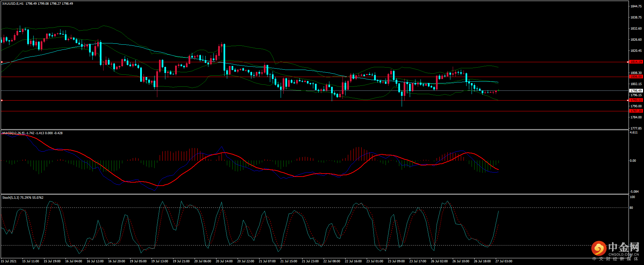Select the 1787.30 red level label
This screenshot has width=644, height=265.
click(x=636, y=111)
